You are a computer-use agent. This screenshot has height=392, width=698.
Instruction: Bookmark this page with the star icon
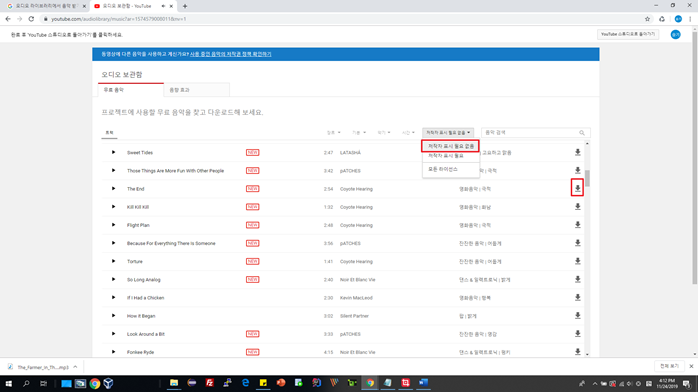[x=647, y=19]
